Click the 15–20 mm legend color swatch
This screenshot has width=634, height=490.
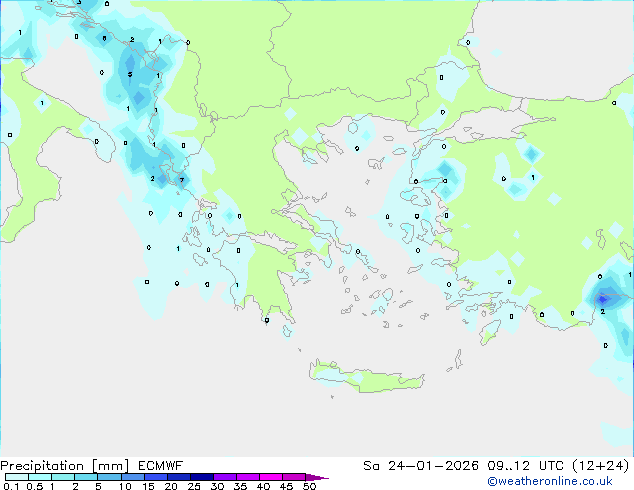tap(155, 477)
